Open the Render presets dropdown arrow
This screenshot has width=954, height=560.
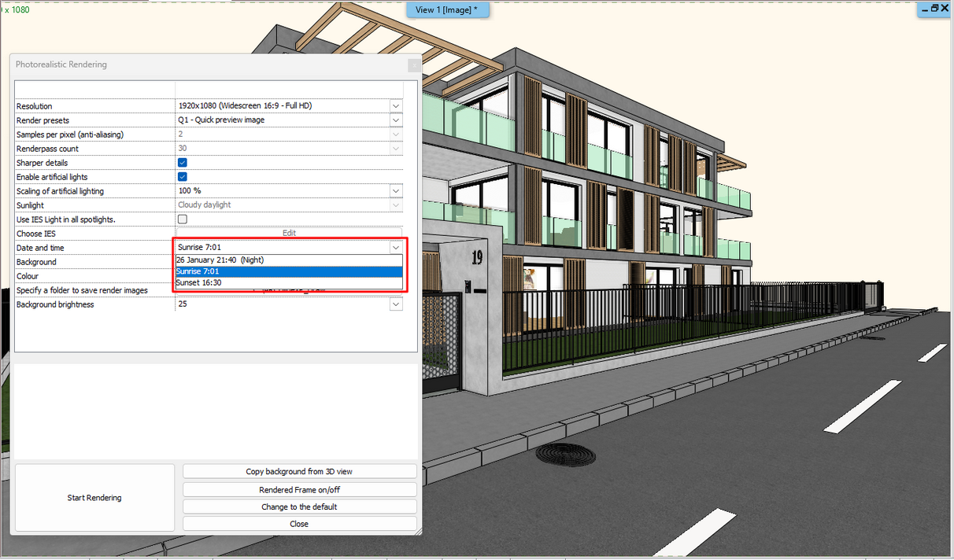396,120
